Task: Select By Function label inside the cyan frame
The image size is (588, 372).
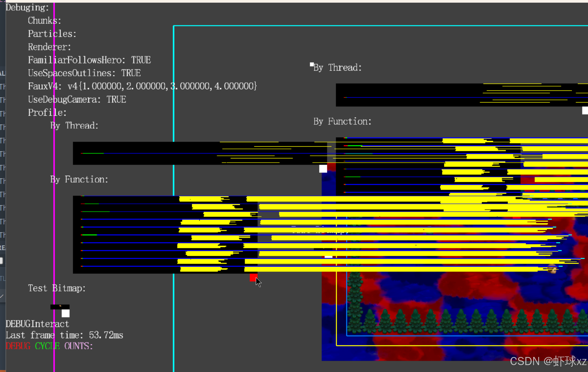Action: [342, 121]
